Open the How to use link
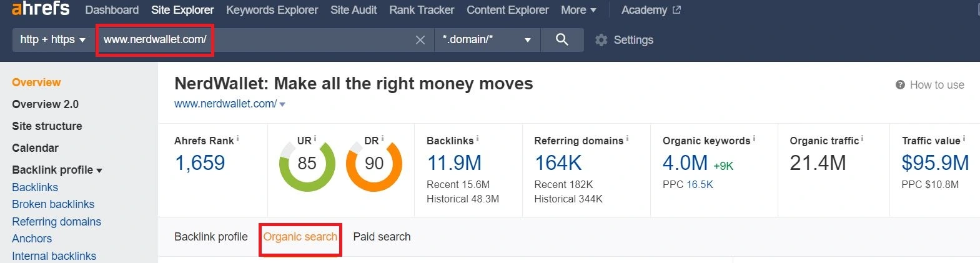 point(937,85)
